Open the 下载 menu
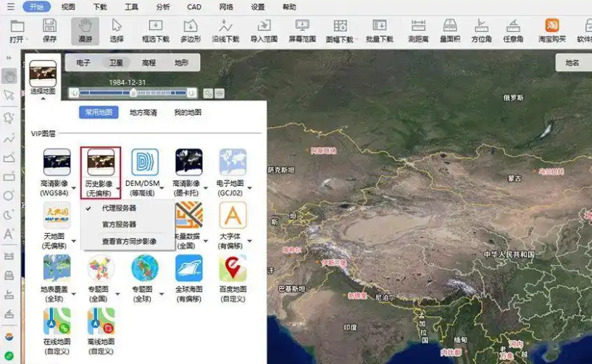The width and height of the screenshot is (592, 364). point(100,7)
